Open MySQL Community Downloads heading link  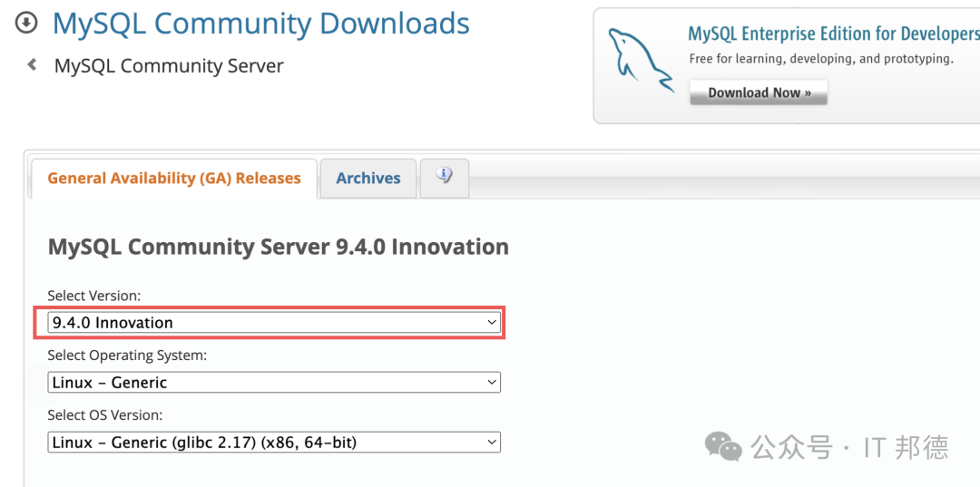point(260,24)
